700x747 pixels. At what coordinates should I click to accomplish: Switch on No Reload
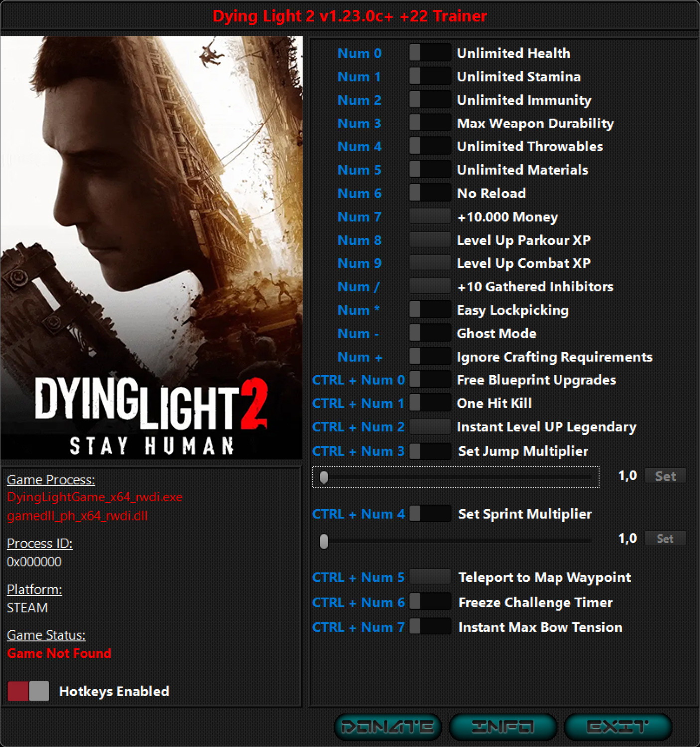[x=430, y=193]
